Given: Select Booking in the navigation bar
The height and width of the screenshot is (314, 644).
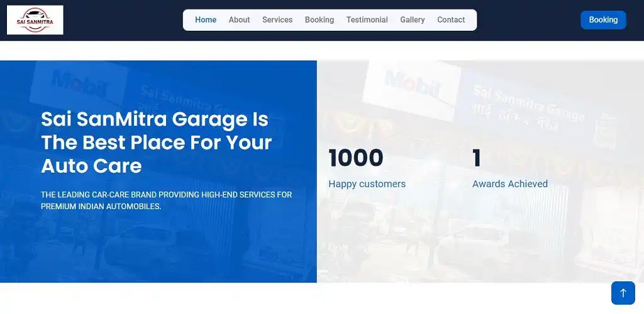Looking at the screenshot, I should click(319, 19).
